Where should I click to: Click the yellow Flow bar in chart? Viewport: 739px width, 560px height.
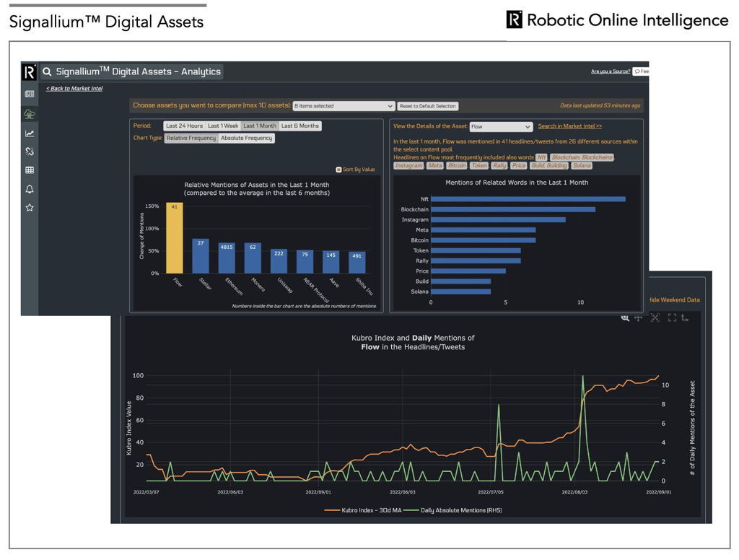[175, 238]
